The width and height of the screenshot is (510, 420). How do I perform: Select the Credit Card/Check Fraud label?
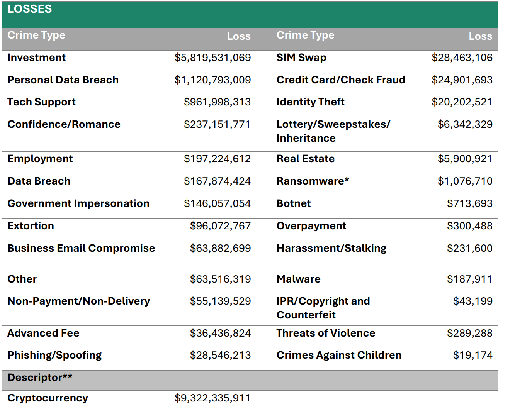(341, 80)
